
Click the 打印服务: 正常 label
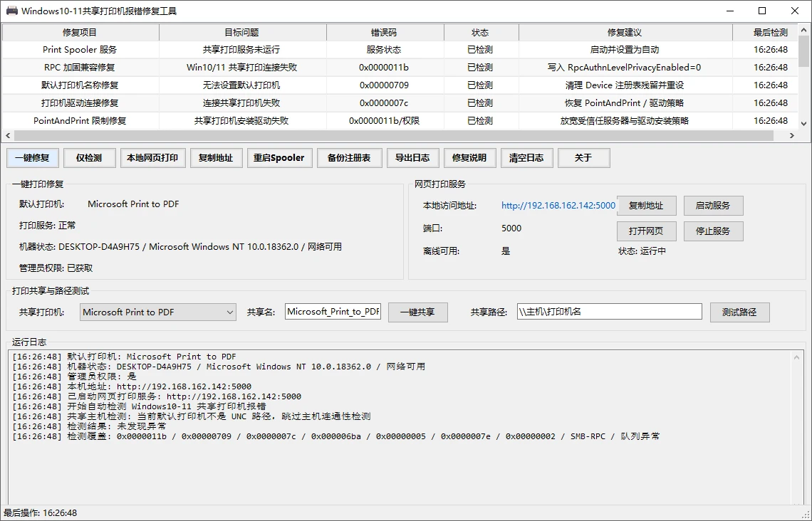click(48, 226)
